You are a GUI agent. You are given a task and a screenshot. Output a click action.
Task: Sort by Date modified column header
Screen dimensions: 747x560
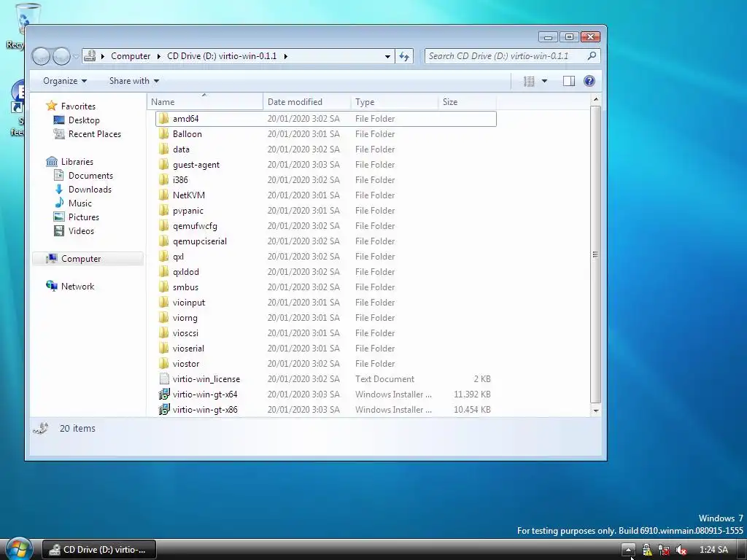pyautogui.click(x=307, y=102)
